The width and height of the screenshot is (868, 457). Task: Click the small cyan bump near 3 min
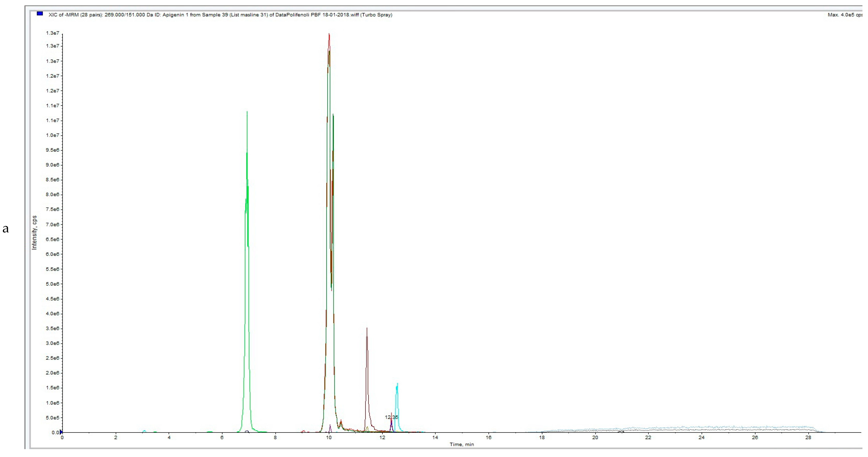pos(144,431)
